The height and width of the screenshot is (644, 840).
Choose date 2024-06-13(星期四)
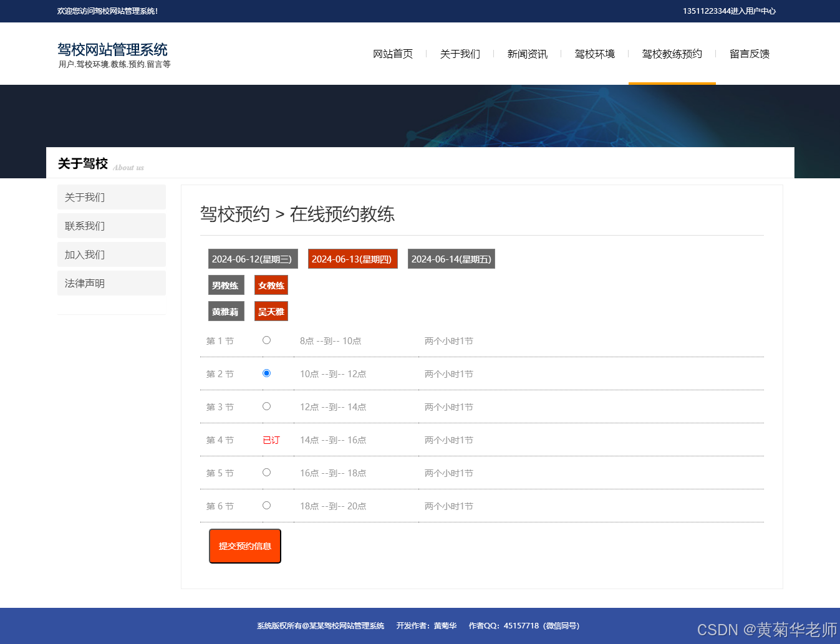353,259
